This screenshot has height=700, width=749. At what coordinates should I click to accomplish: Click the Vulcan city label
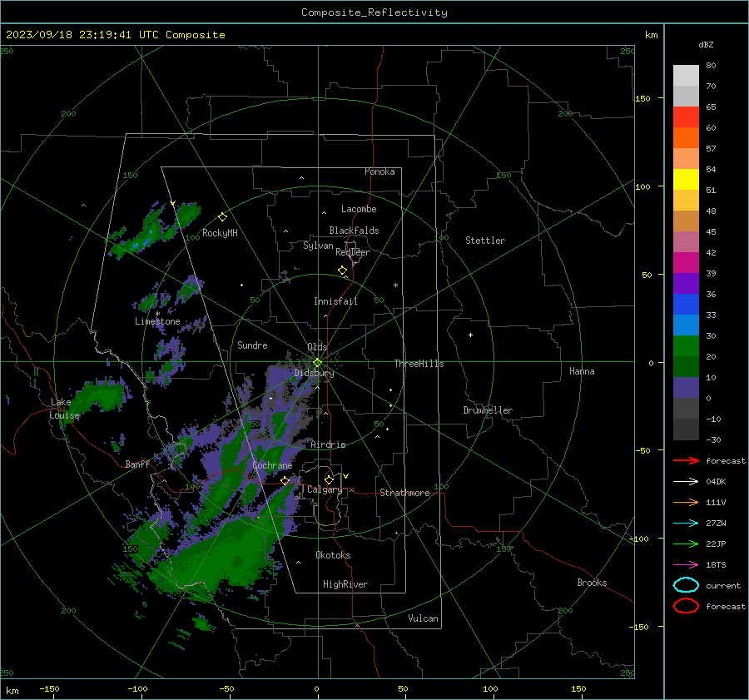tap(423, 618)
